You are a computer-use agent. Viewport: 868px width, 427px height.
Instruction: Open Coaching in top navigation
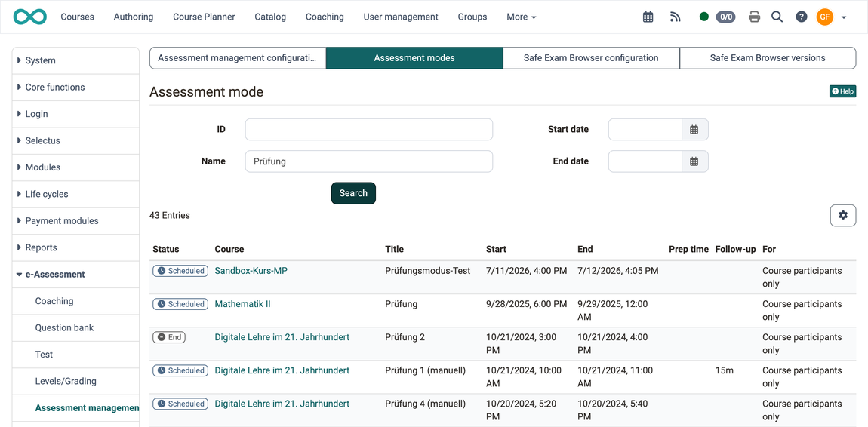tap(325, 17)
